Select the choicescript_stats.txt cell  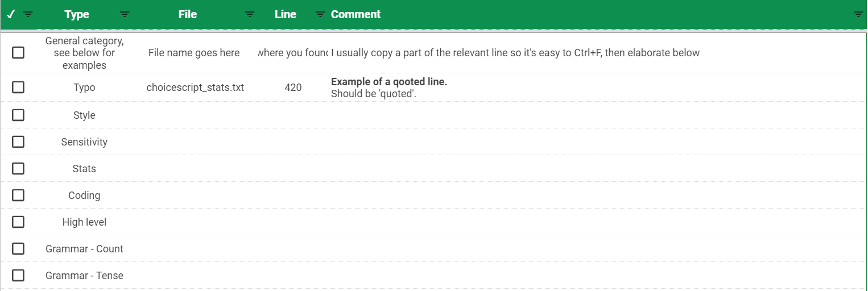pyautogui.click(x=195, y=88)
